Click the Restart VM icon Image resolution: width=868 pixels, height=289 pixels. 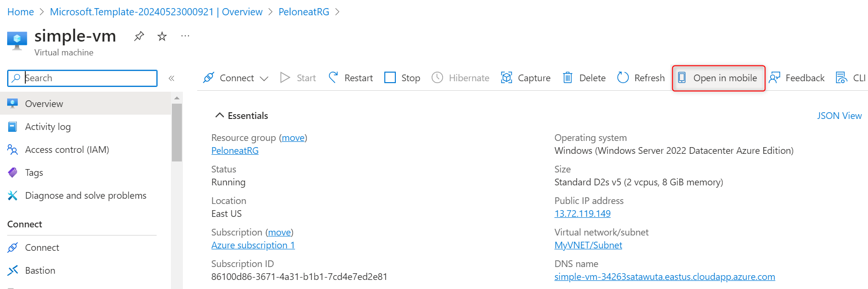333,77
